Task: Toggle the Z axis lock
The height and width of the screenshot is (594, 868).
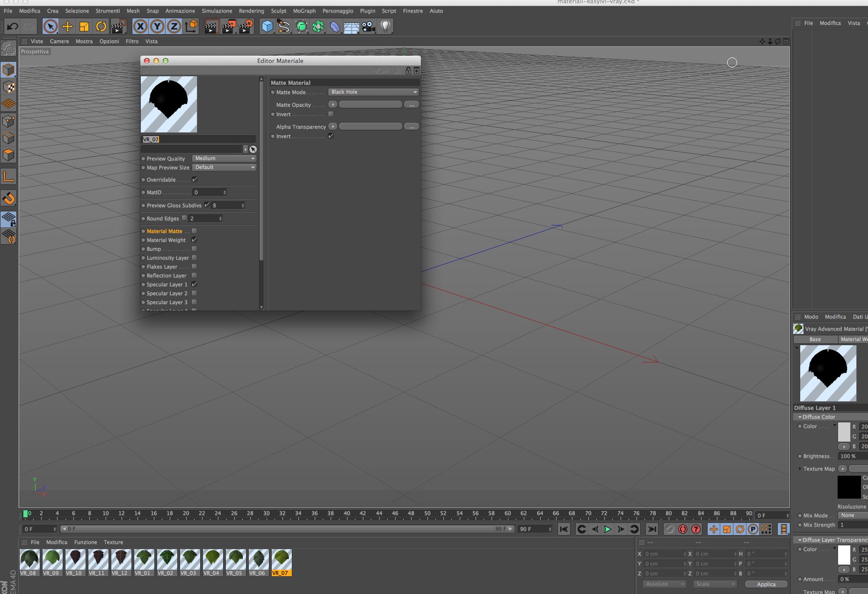Action: point(174,26)
